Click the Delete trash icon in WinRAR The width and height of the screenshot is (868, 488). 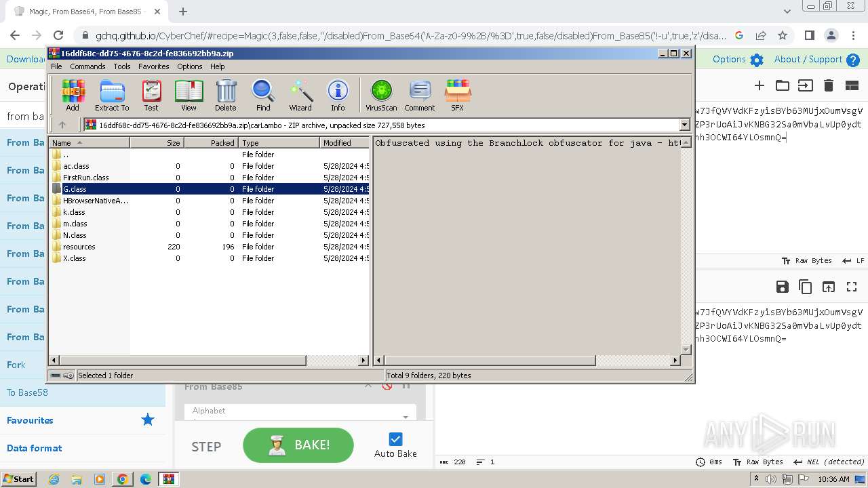pyautogui.click(x=226, y=95)
